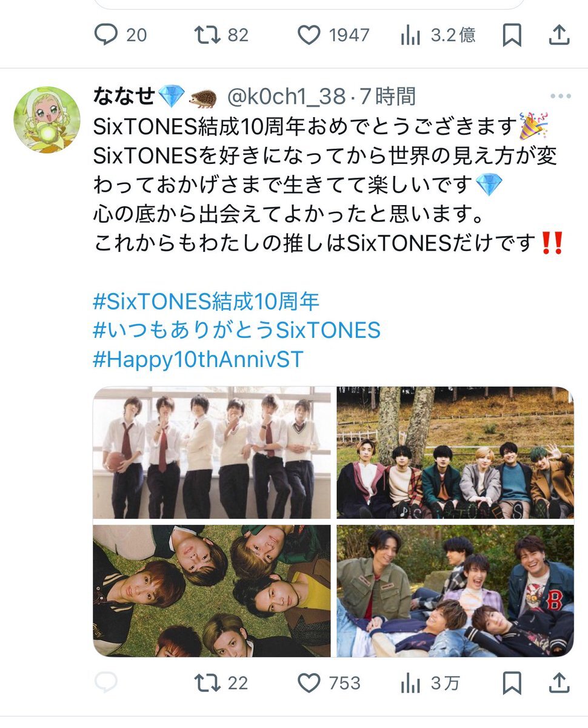Open the photo of the group lying outdoors
Viewport: 588px width, 728px height.
click(x=455, y=591)
